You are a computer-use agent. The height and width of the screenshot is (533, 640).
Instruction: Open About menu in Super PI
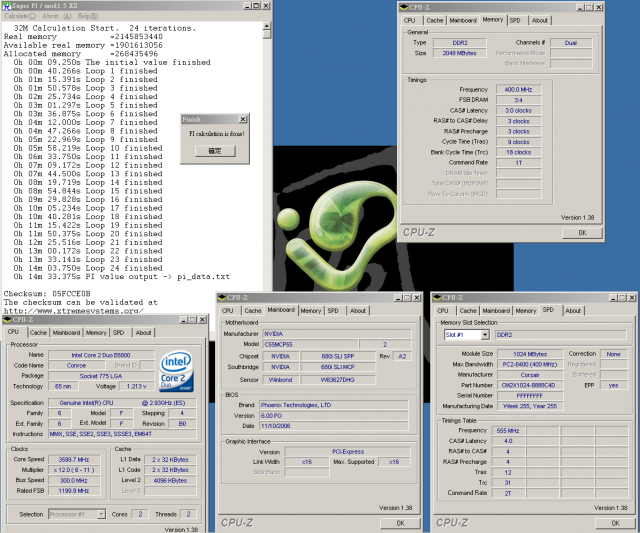57,16
